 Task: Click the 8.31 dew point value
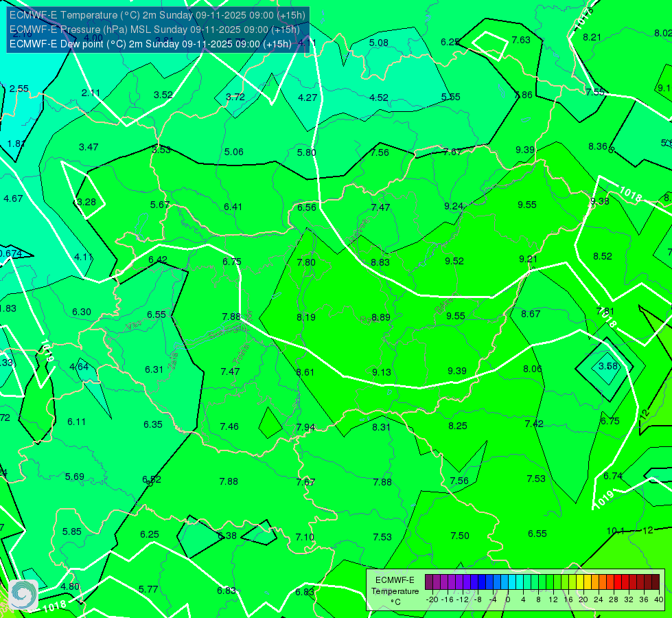pyautogui.click(x=381, y=427)
